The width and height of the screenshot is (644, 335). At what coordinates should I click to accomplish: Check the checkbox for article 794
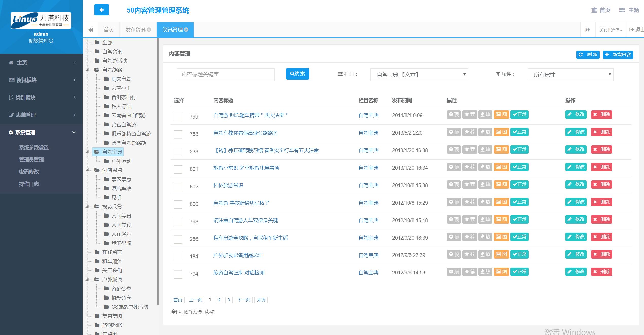(178, 274)
